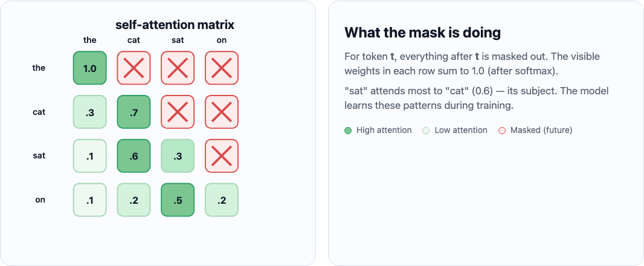Select the masked X in row "the", column "on"

(222, 68)
